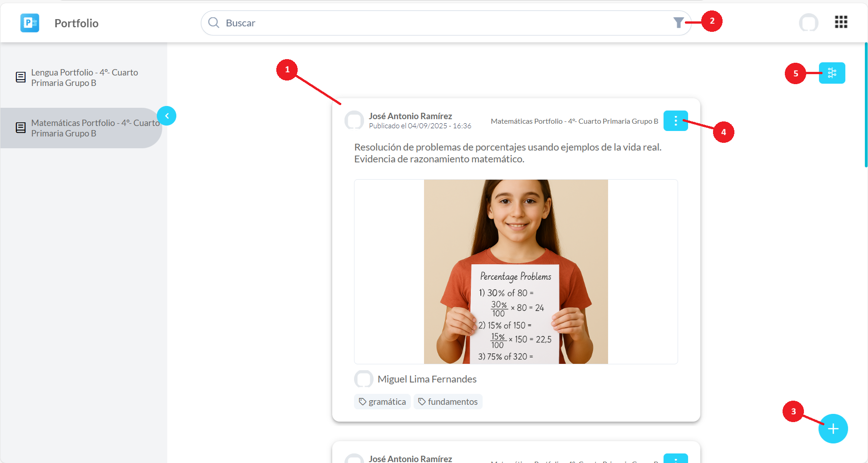This screenshot has height=463, width=868.
Task: Click the vertical scrollbar on the right
Action: 866,105
